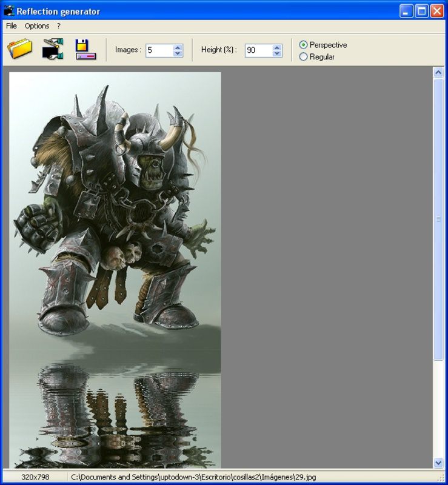Click the Reflection generator title bar icon
This screenshot has width=448, height=485.
coord(8,11)
